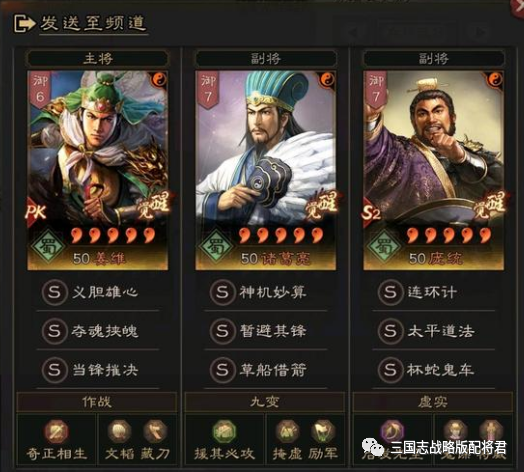Click the yin-yang icon on 庞统's card

coord(496,79)
